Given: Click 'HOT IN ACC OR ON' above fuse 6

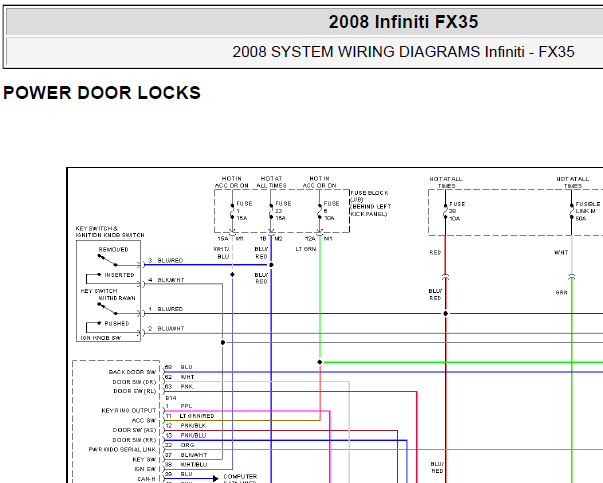Looking at the screenshot, I should (x=319, y=182).
